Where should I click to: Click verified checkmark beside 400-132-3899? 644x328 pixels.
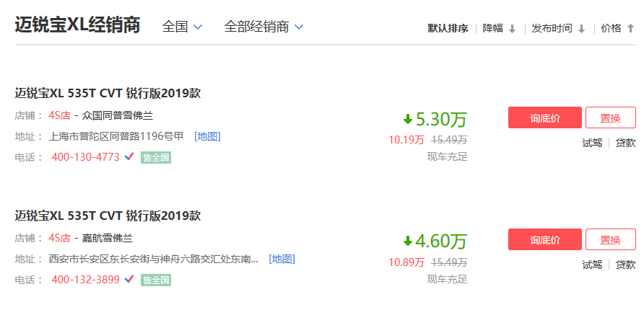click(x=129, y=279)
